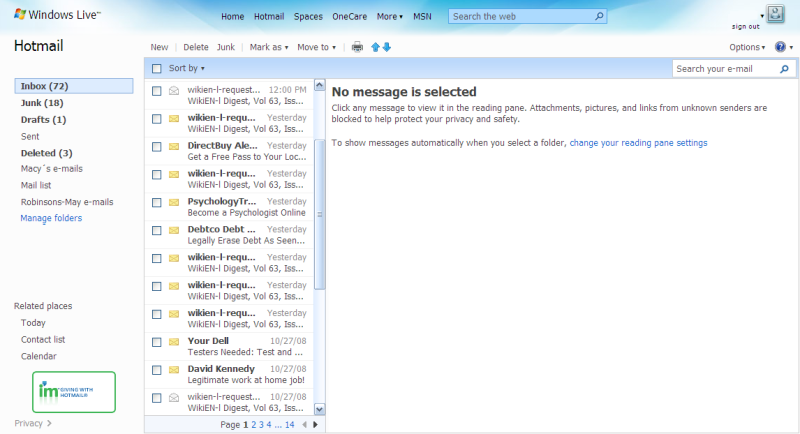Click the Junk toolbar button
The image size is (800, 434).
226,47
